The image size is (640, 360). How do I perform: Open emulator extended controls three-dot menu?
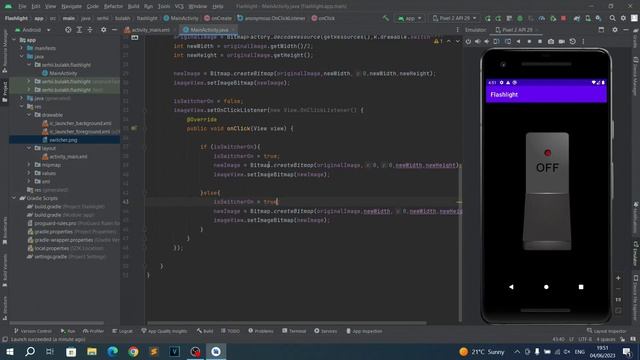click(x=583, y=41)
